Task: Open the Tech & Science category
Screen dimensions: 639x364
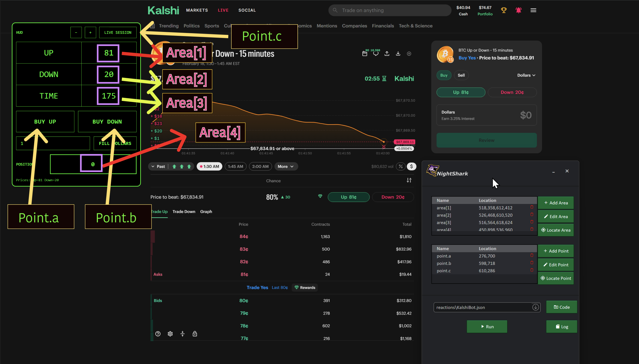Action: (415, 26)
